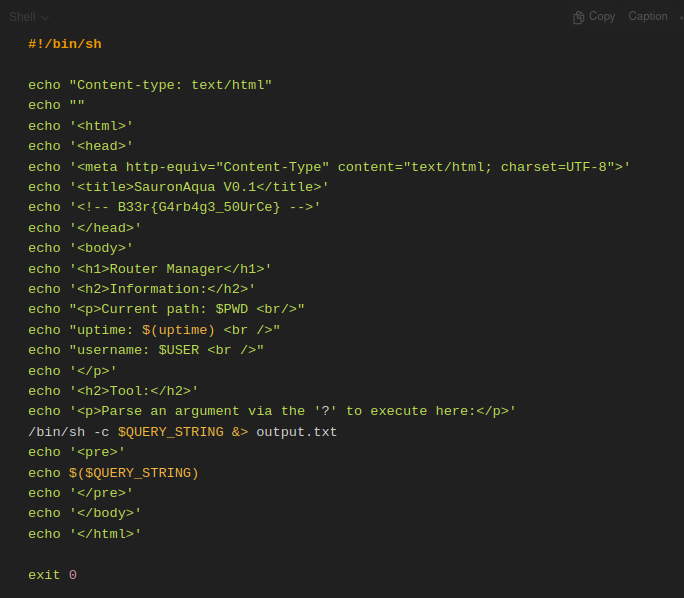Open the Shell language dropdown

pyautogui.click(x=29, y=17)
